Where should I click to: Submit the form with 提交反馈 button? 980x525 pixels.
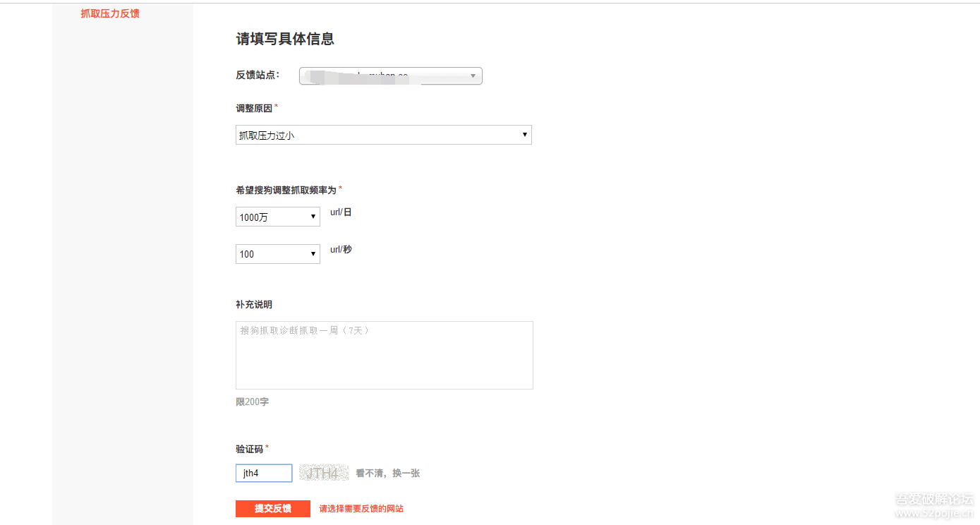coord(273,509)
